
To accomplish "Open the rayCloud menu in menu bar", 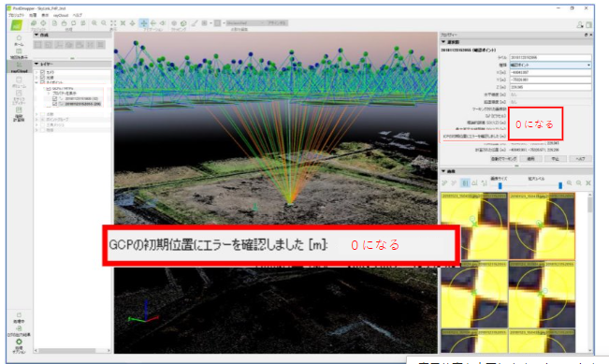I will pyautogui.click(x=61, y=15).
